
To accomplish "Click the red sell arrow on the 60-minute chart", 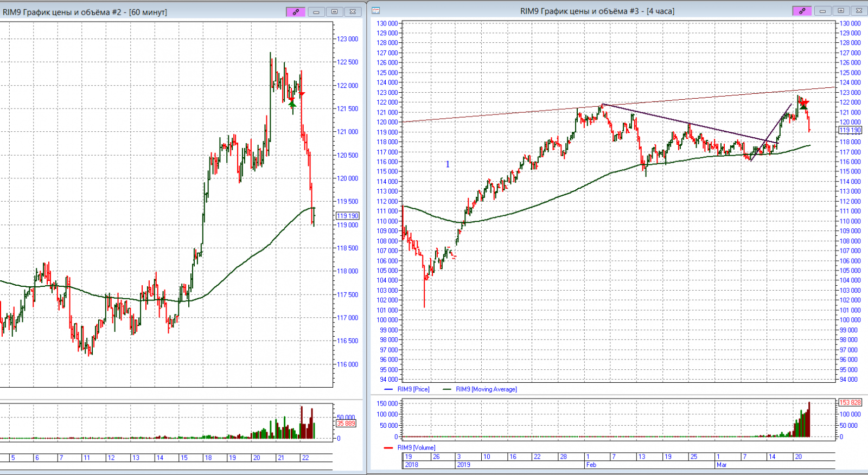I will click(x=302, y=94).
